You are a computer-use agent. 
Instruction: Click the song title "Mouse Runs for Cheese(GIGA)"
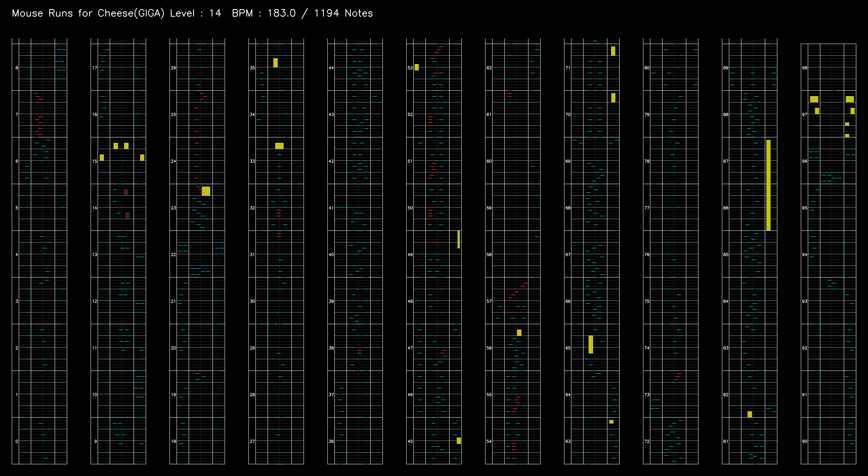88,13
